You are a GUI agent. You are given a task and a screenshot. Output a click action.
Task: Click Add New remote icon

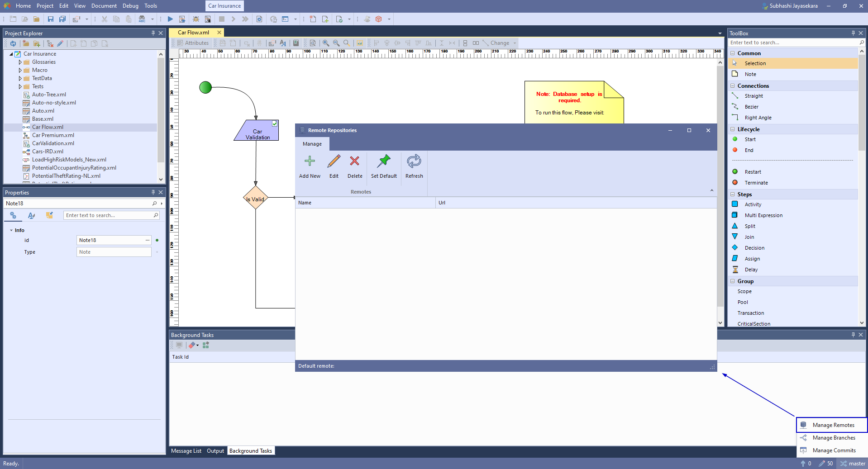310,161
